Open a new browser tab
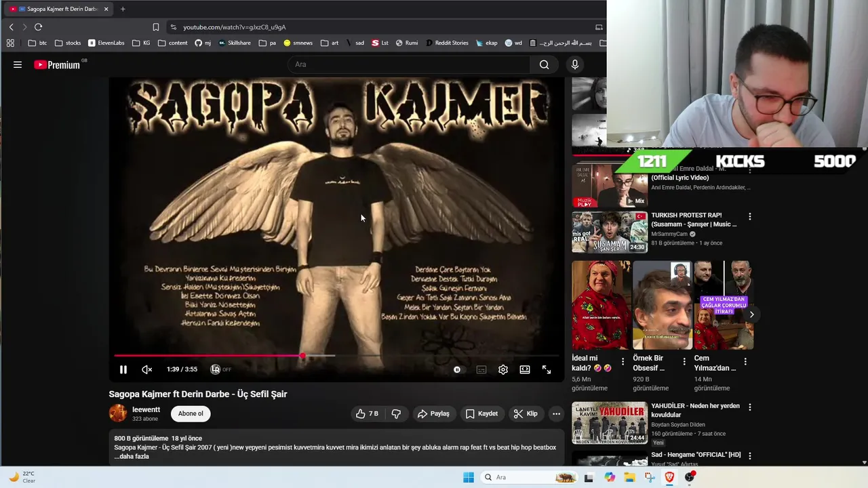Screen dimensions: 868x488 (x=123, y=9)
